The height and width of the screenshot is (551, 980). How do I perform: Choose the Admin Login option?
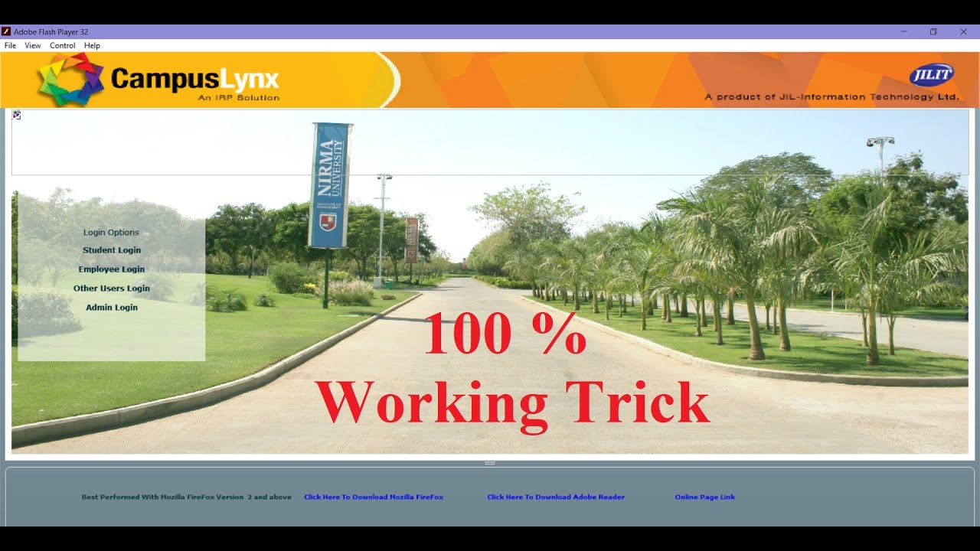click(112, 308)
